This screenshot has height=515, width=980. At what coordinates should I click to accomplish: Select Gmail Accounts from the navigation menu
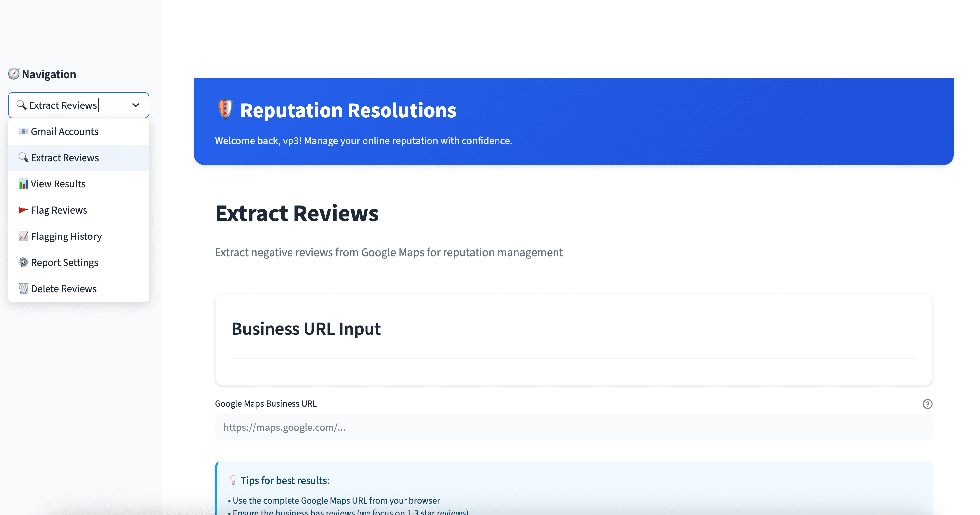point(65,131)
